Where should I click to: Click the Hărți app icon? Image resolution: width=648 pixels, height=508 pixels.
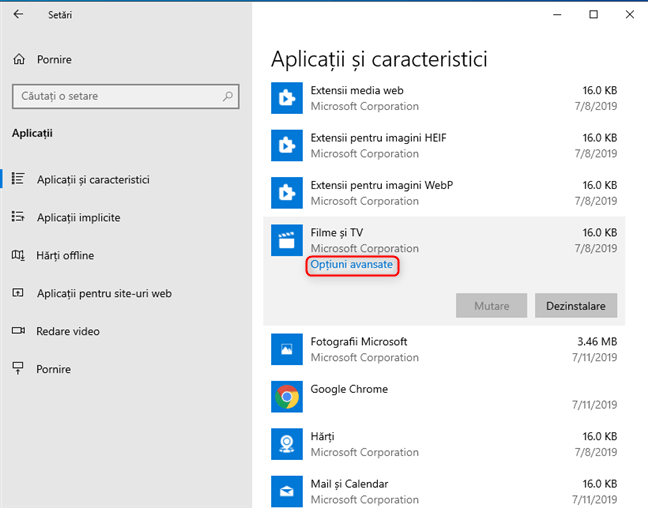pos(287,445)
